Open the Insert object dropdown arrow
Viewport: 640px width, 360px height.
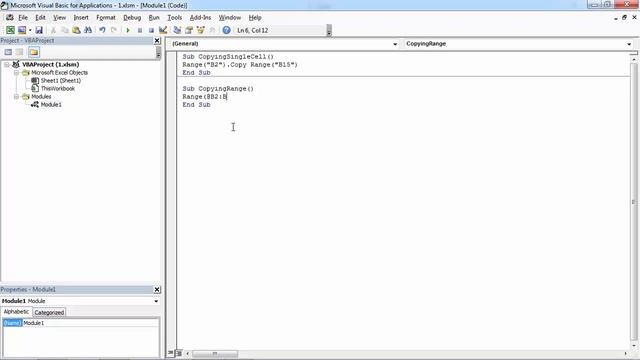point(30,30)
